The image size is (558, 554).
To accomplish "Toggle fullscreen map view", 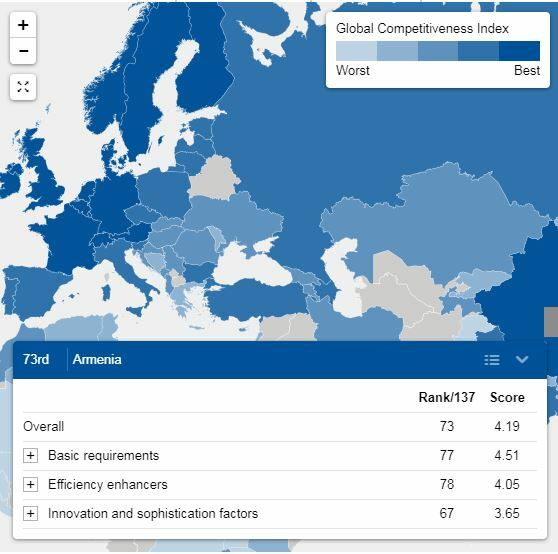I will tap(23, 87).
